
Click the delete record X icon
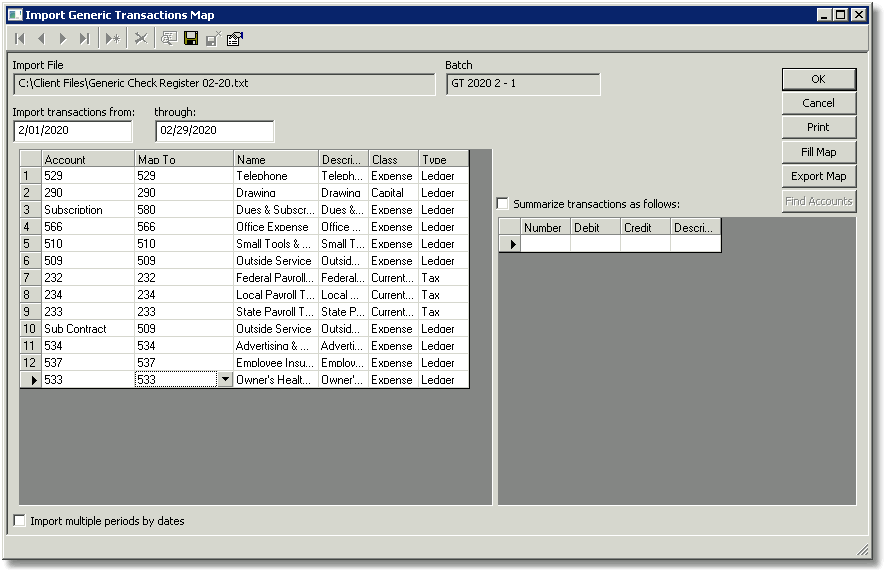coord(141,39)
